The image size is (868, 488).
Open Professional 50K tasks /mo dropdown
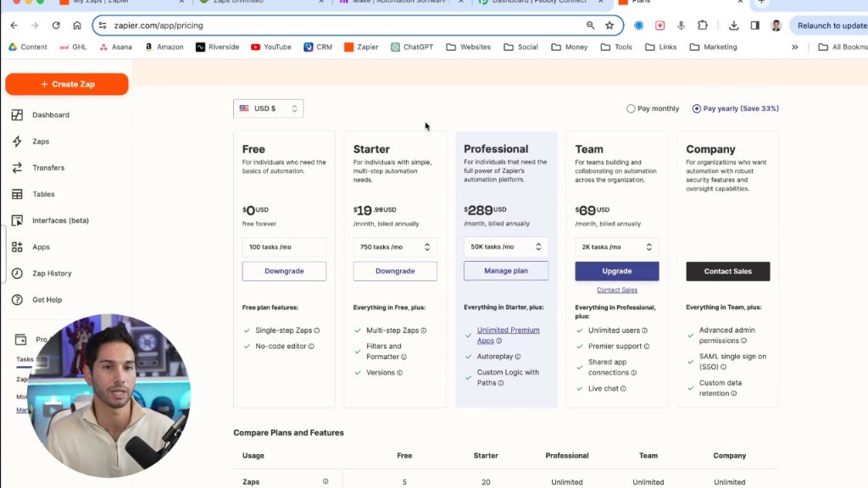click(x=506, y=247)
